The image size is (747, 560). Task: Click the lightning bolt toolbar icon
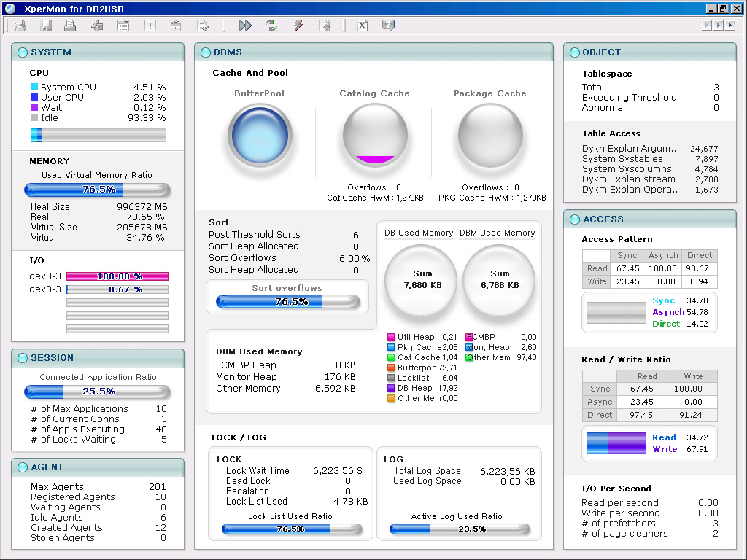[x=298, y=26]
